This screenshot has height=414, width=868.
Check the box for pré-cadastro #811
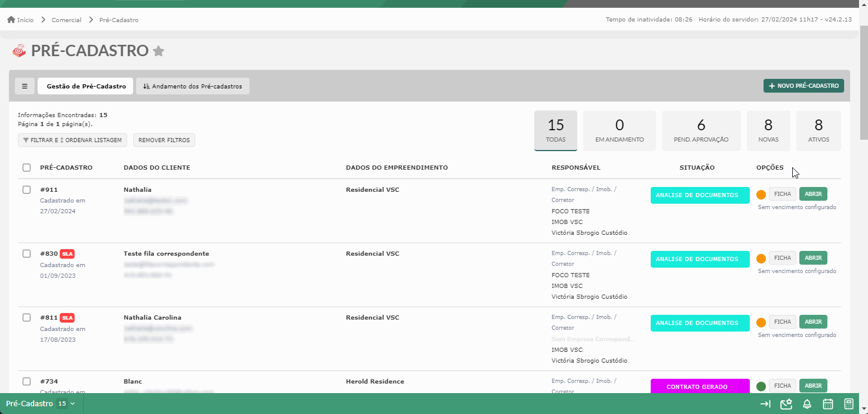26,317
